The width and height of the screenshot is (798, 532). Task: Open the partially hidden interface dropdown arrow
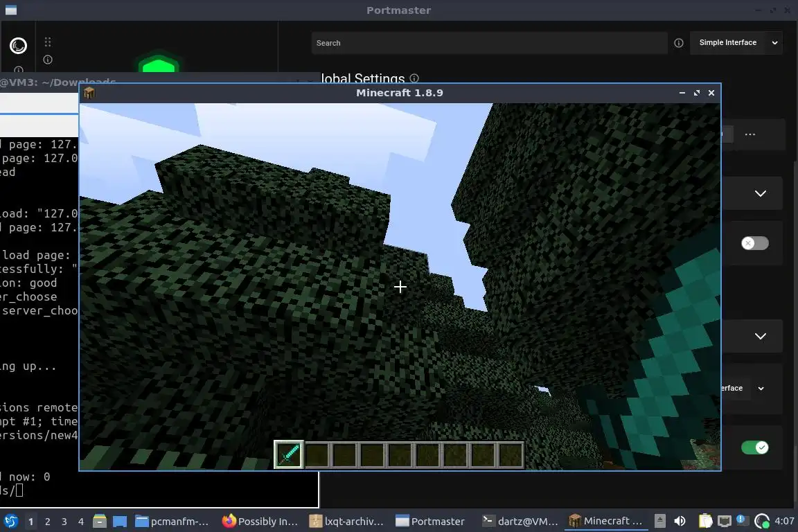[x=761, y=389]
